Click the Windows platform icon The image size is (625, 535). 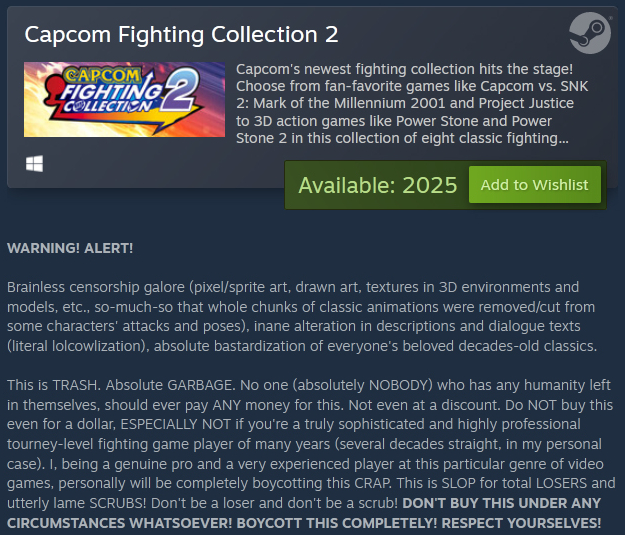coord(35,163)
